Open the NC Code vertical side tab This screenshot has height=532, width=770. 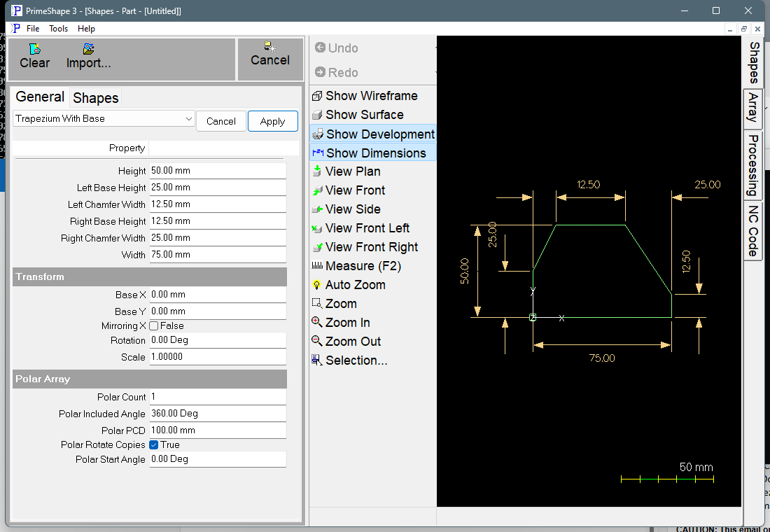coord(752,231)
